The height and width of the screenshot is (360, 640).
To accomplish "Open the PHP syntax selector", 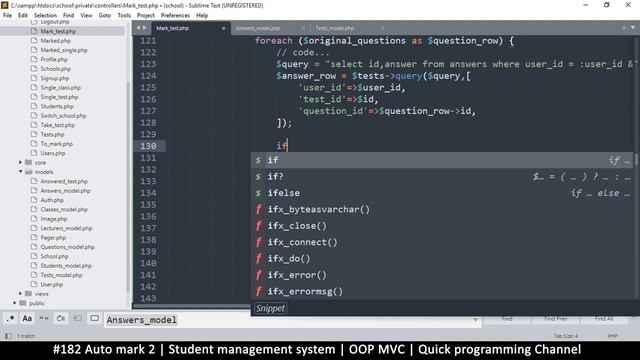I will point(612,336).
